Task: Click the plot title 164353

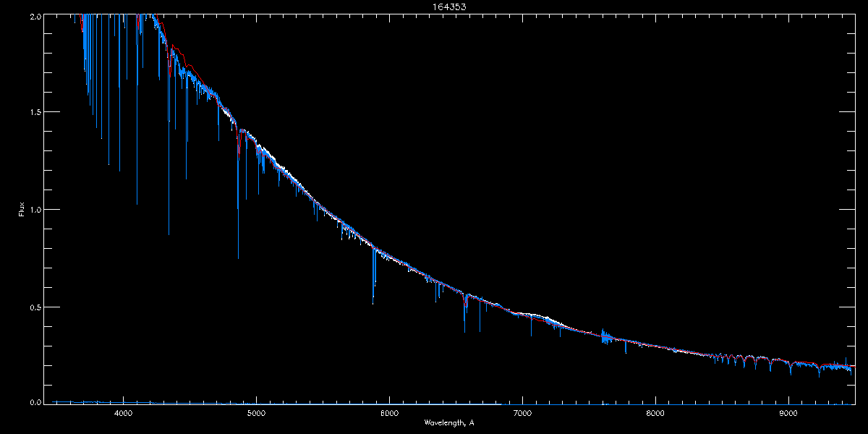Action: coord(449,7)
